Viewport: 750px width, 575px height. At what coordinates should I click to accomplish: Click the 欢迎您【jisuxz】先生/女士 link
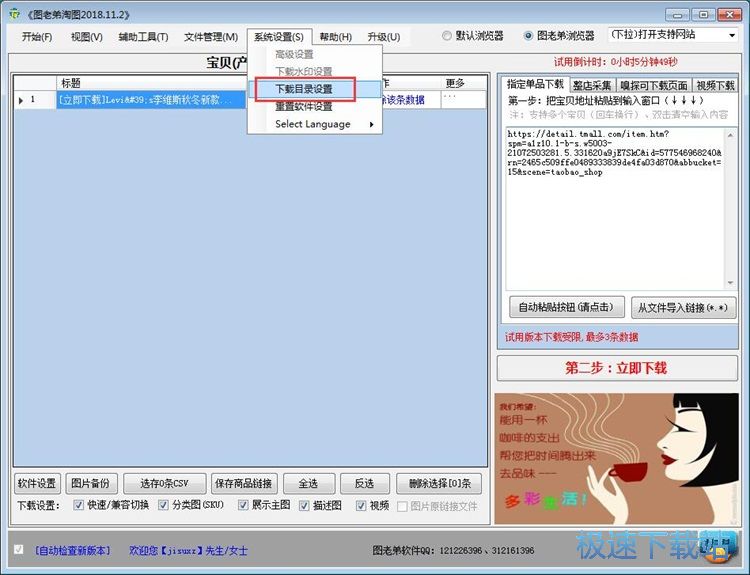tap(188, 551)
